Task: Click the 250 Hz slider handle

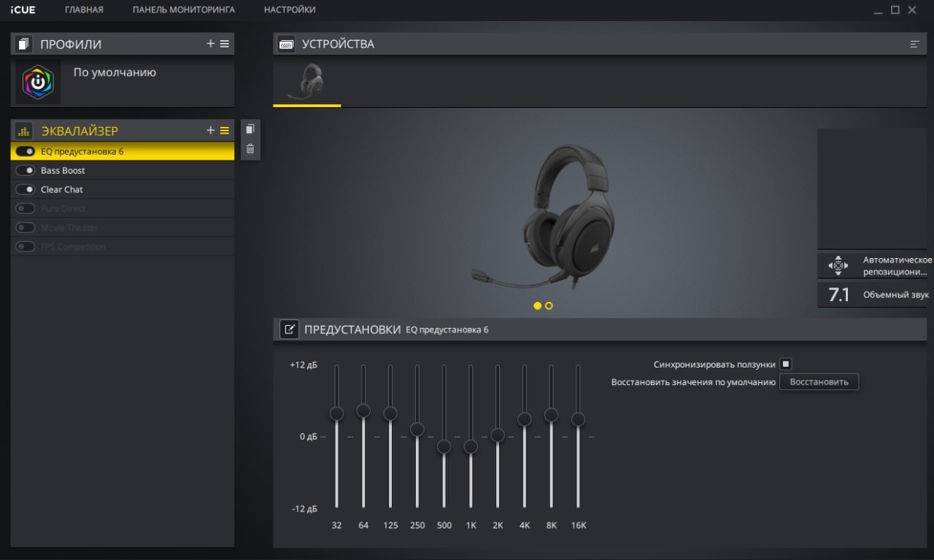Action: [417, 429]
